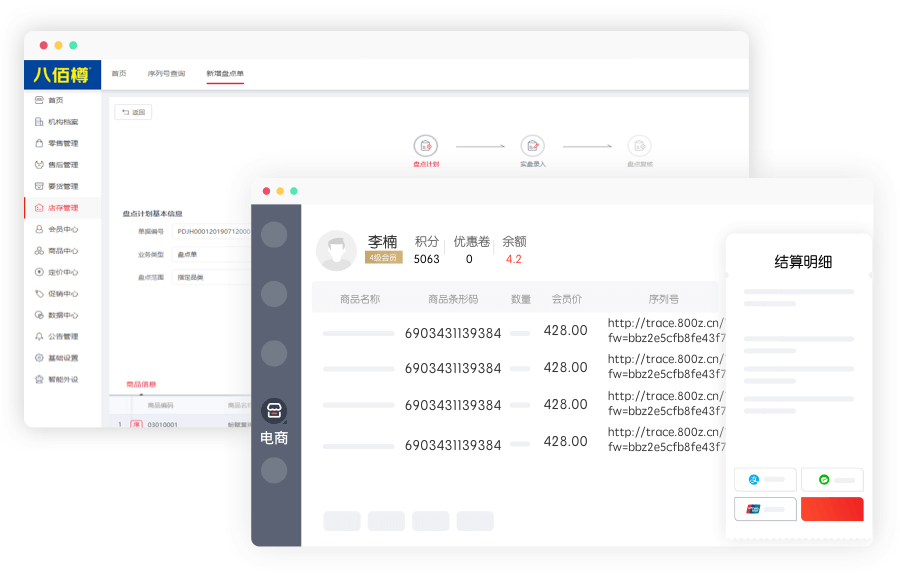This screenshot has width=900, height=577.
Task: Choose the WeChat Pay payment option
Action: tap(832, 480)
